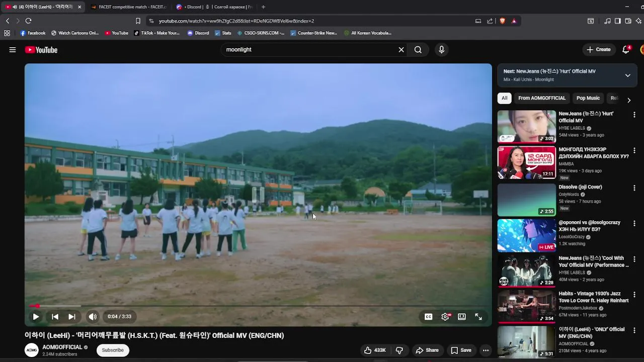Viewport: 644px width, 362px height.
Task: Like the video with 433K likes
Action: [375, 350]
